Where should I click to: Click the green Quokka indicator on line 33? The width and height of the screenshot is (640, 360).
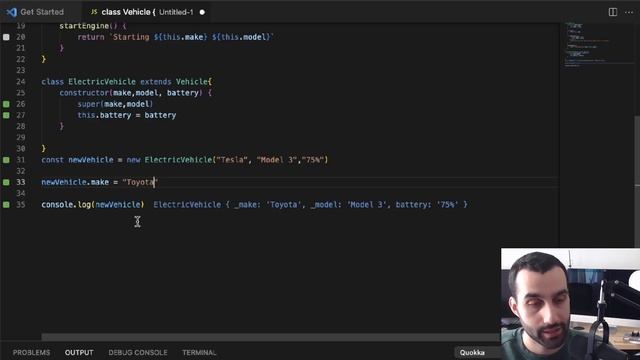pyautogui.click(x=6, y=182)
